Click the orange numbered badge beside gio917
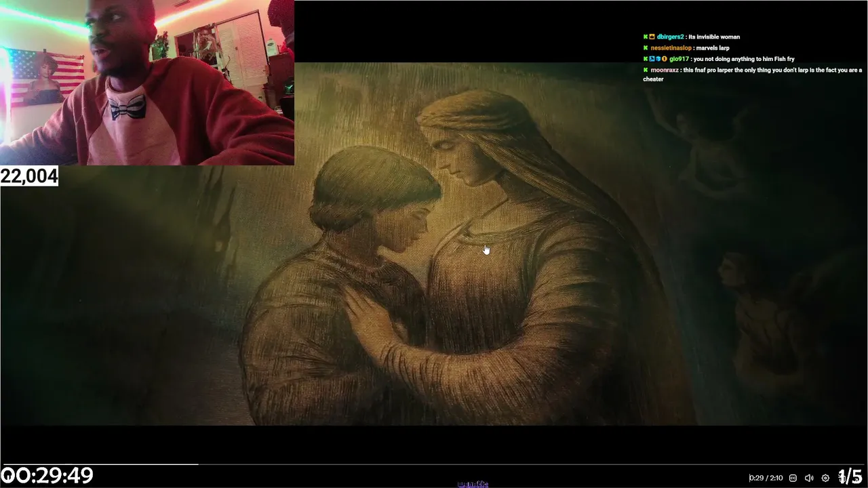The height and width of the screenshot is (488, 868). [665, 59]
